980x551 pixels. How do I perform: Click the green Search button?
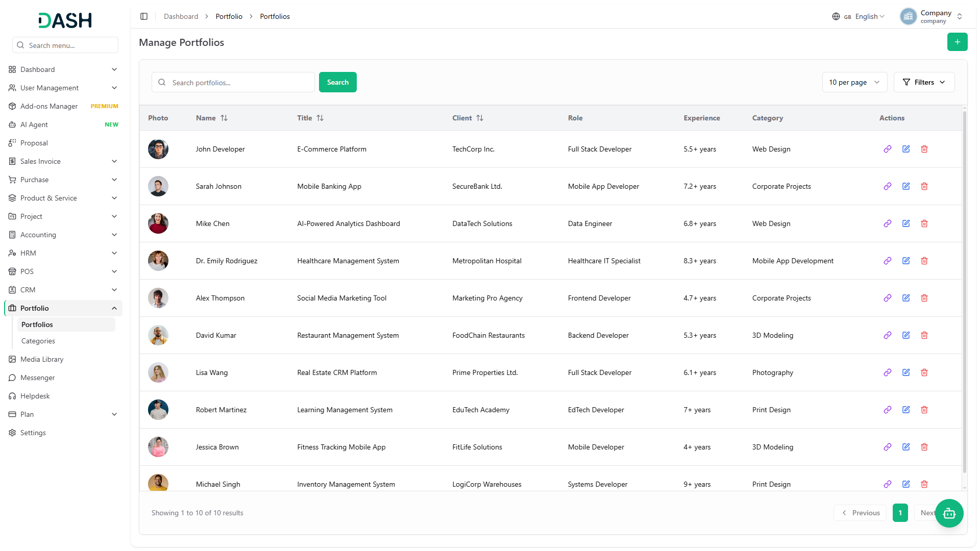point(337,82)
